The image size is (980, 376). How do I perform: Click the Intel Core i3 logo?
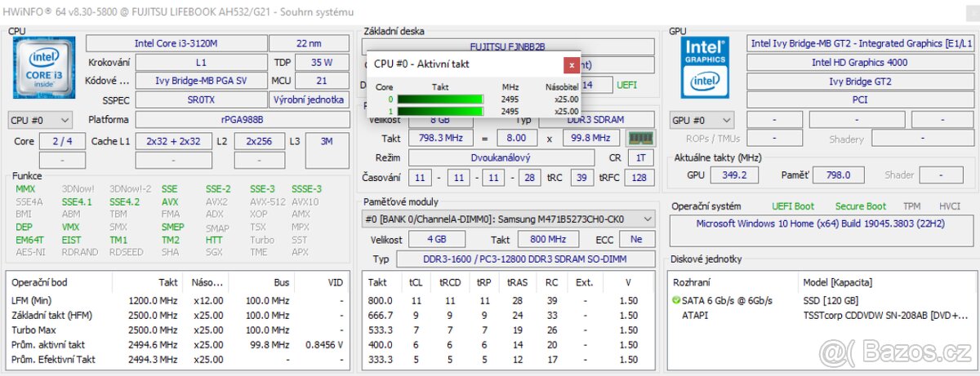tap(44, 68)
